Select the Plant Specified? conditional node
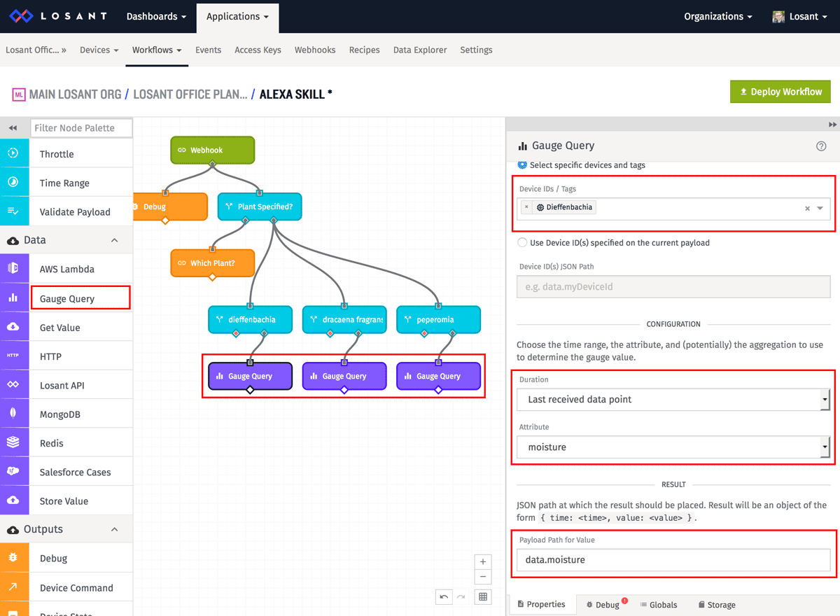Image resolution: width=840 pixels, height=616 pixels. (x=260, y=206)
